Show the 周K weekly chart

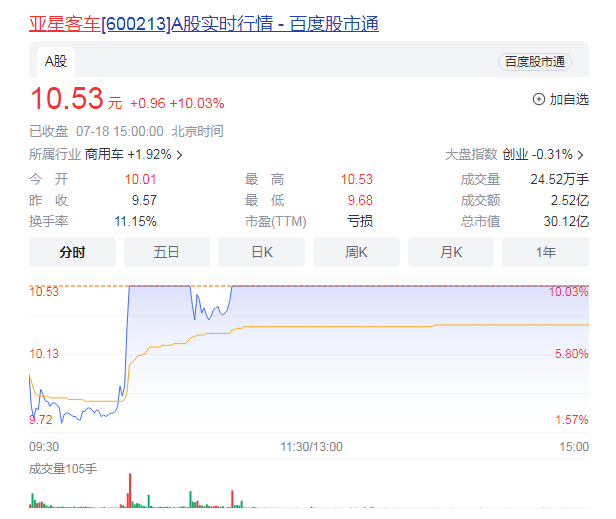coord(356,252)
